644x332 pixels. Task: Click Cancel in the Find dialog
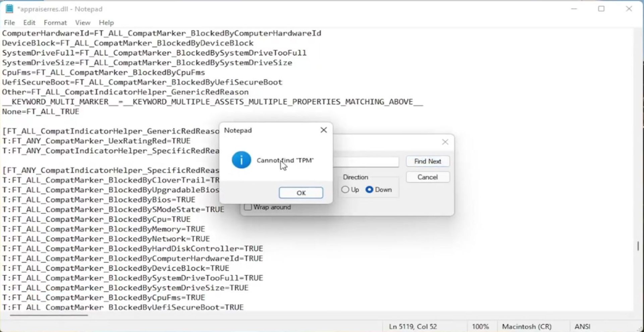click(x=427, y=177)
